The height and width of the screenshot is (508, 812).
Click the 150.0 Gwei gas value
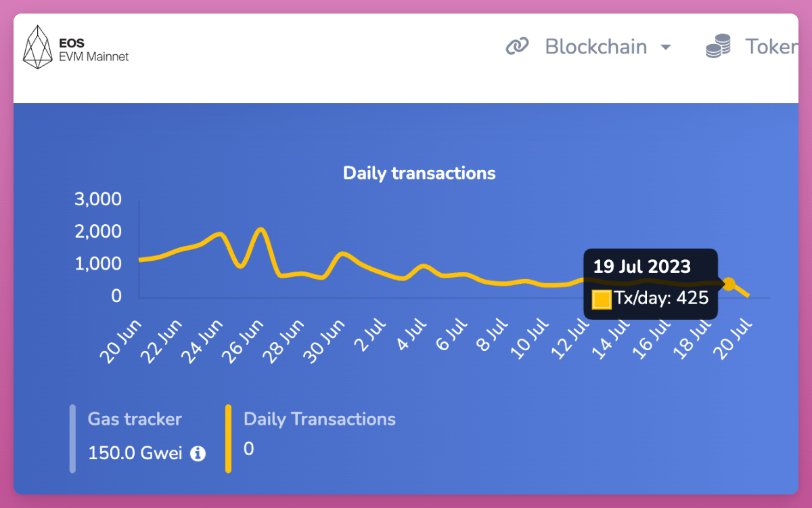coord(135,453)
